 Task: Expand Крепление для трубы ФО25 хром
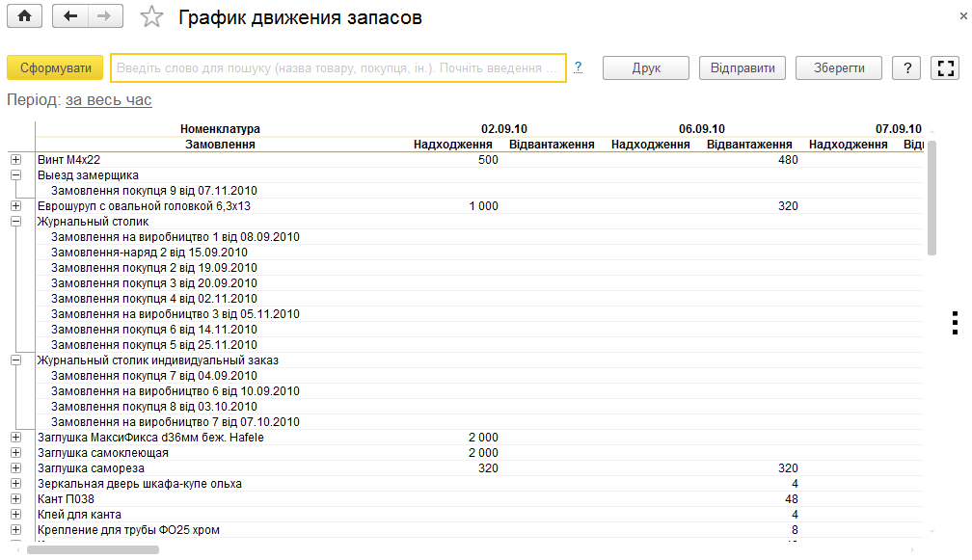point(16,530)
